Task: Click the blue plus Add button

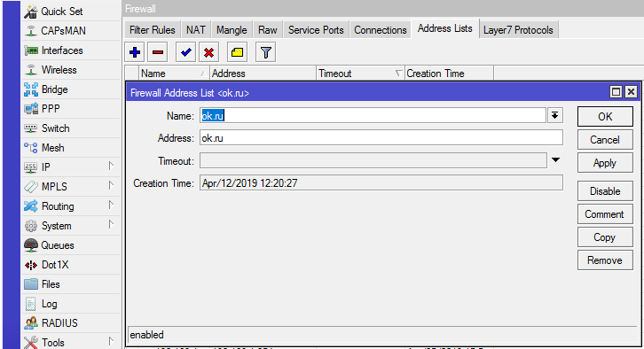Action: [x=135, y=52]
